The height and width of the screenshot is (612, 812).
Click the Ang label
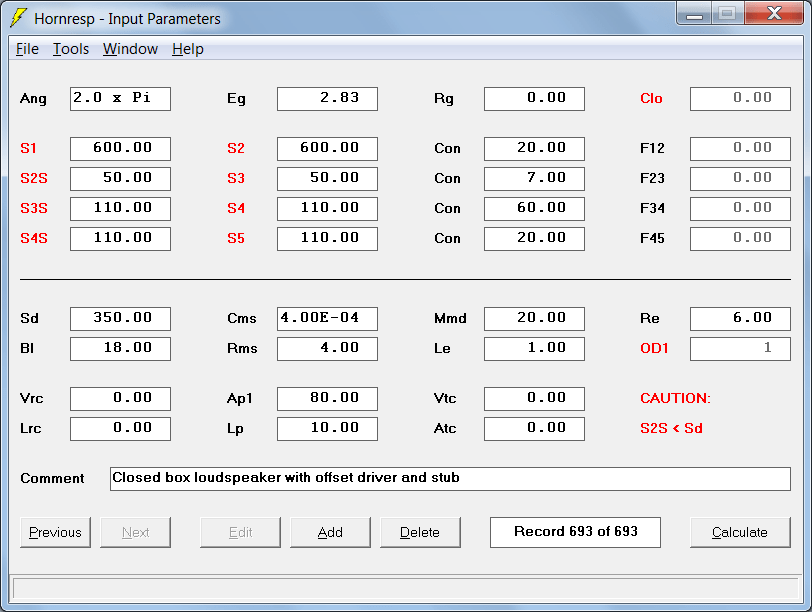pos(33,99)
